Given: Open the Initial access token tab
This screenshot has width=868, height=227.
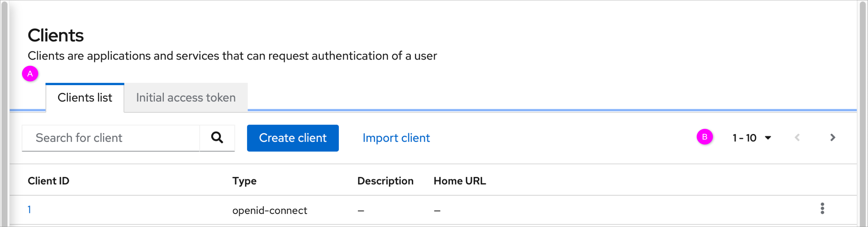Looking at the screenshot, I should (x=186, y=98).
